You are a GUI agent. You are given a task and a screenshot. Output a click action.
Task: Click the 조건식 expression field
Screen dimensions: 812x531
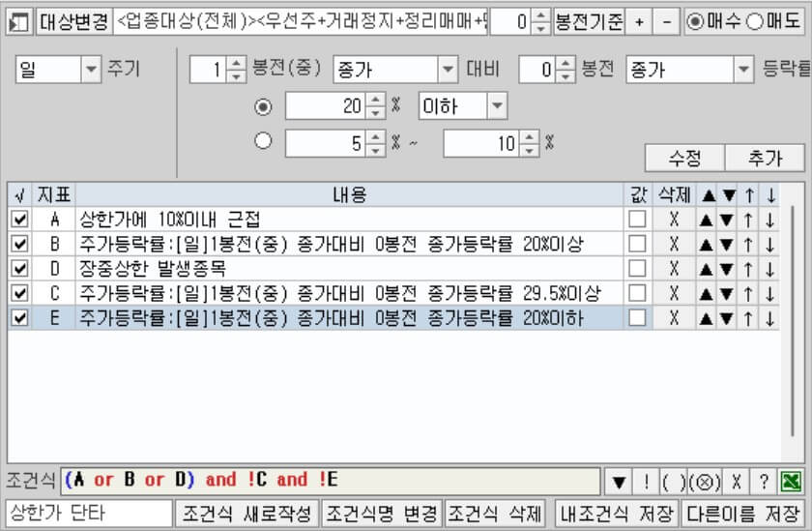click(x=331, y=481)
